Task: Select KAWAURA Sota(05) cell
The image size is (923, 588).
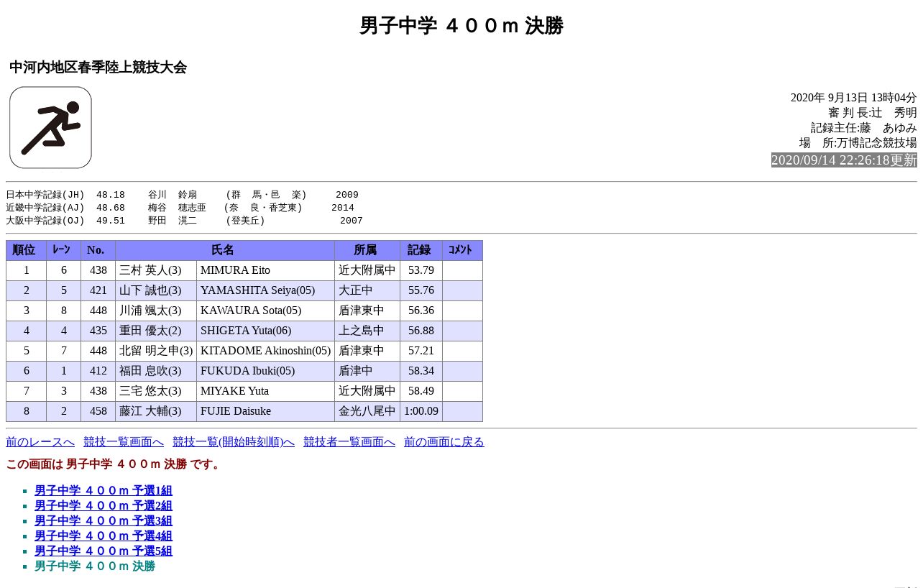Action: pyautogui.click(x=265, y=311)
